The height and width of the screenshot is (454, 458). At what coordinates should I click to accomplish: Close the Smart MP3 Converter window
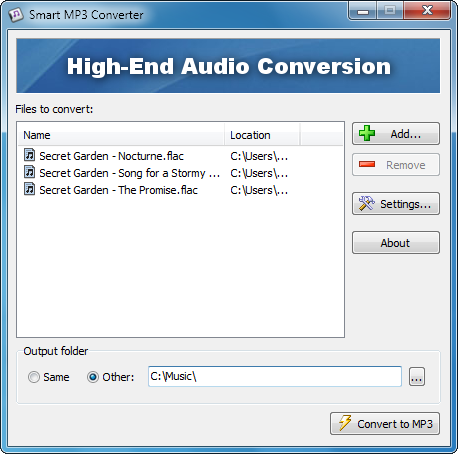tap(427, 11)
